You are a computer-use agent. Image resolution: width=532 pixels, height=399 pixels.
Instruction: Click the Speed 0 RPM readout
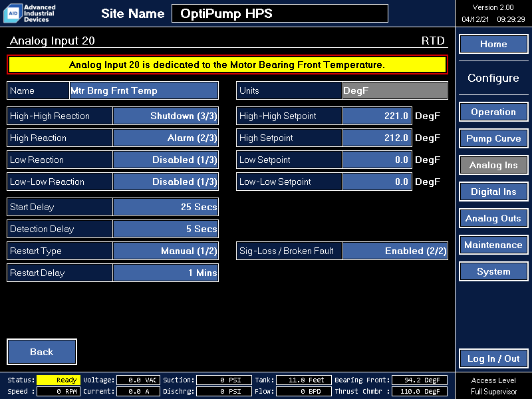[x=59, y=391]
